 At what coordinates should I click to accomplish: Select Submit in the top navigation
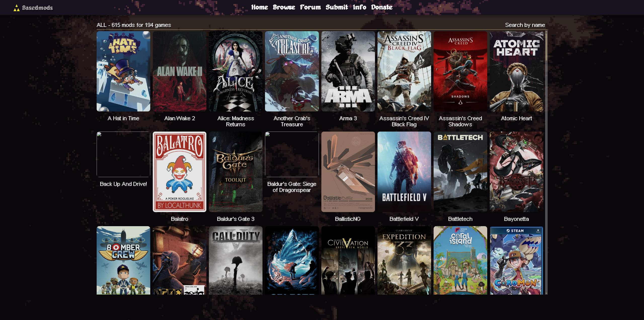coord(337,7)
